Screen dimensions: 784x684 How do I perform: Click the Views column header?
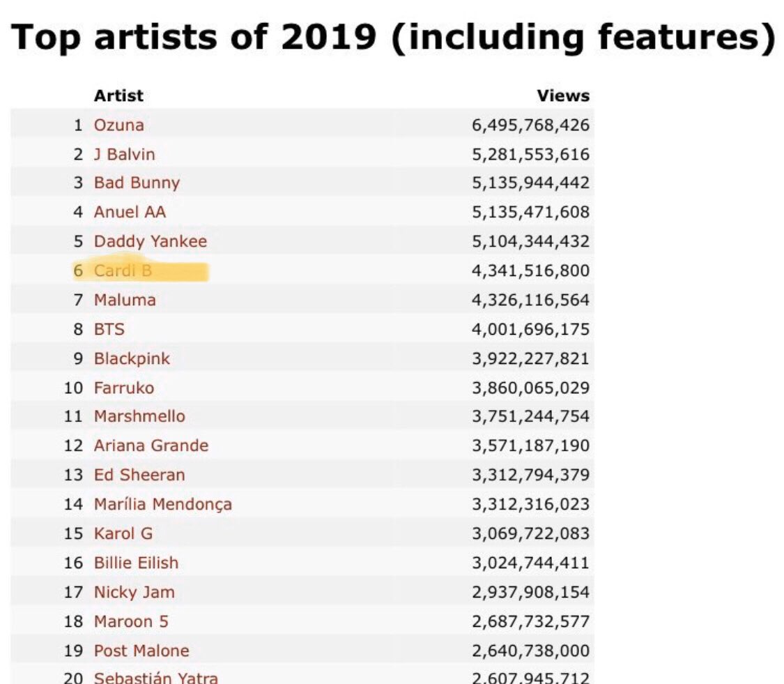tap(564, 96)
